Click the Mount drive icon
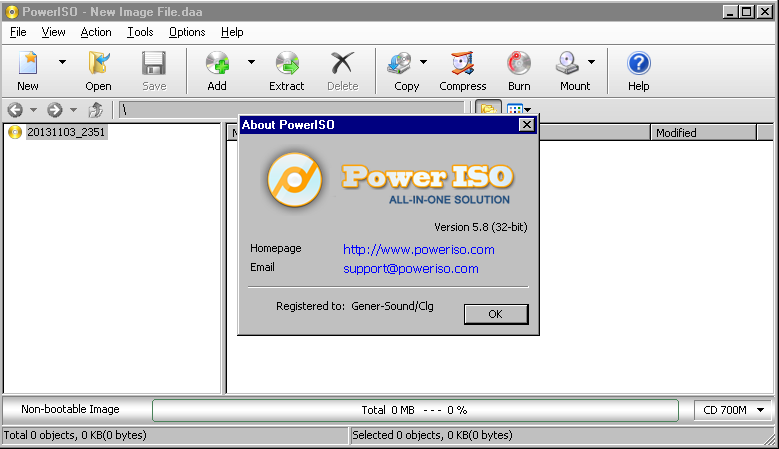Image resolution: width=779 pixels, height=449 pixels. pos(567,63)
